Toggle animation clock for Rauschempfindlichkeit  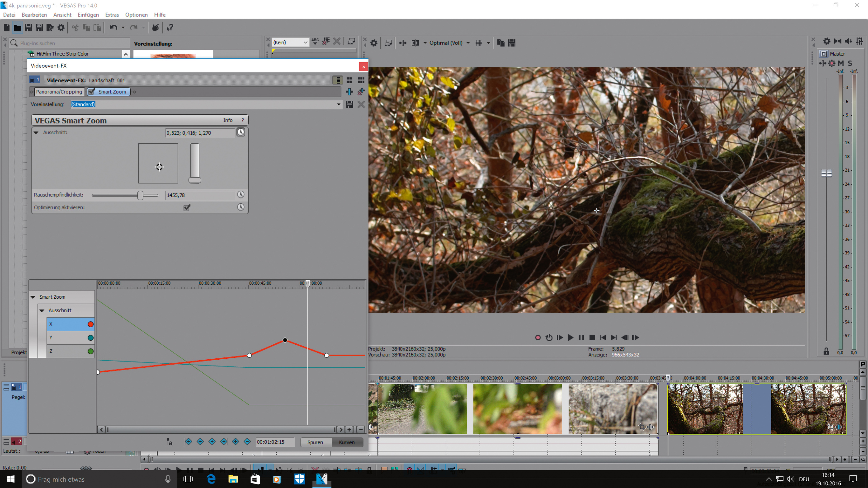click(241, 195)
